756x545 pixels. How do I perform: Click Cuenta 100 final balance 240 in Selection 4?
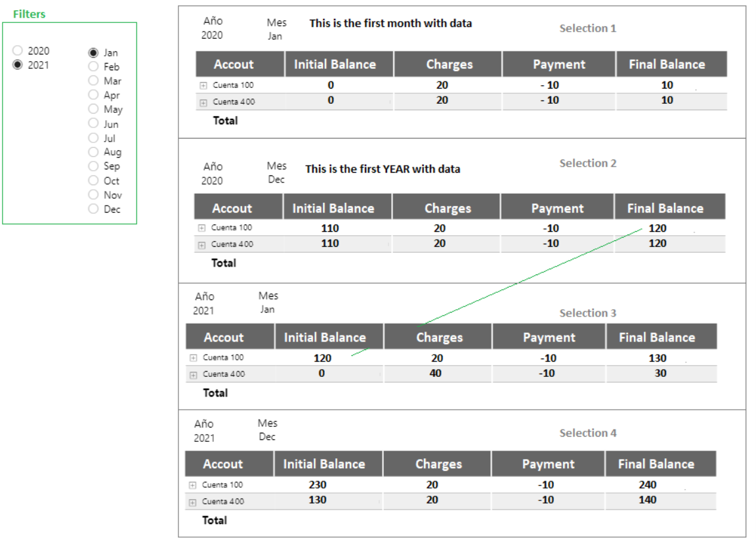[648, 485]
